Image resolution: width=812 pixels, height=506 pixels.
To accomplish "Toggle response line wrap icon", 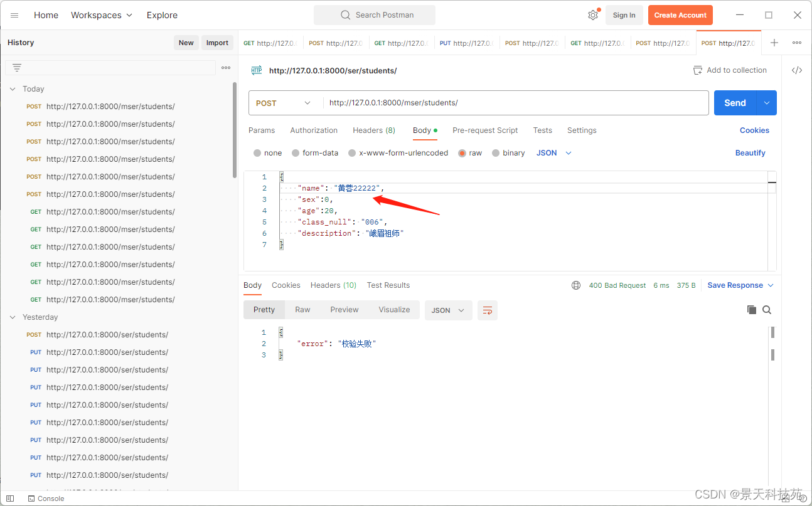I will click(x=488, y=310).
